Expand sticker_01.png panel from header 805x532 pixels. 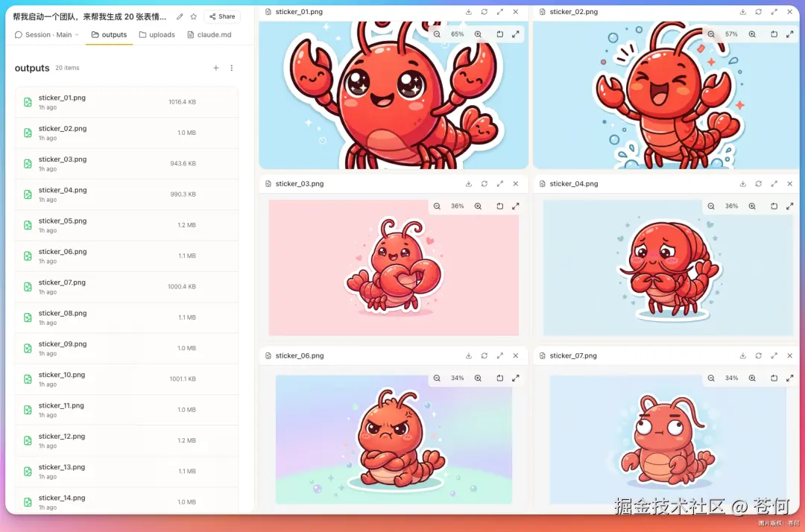[500, 12]
